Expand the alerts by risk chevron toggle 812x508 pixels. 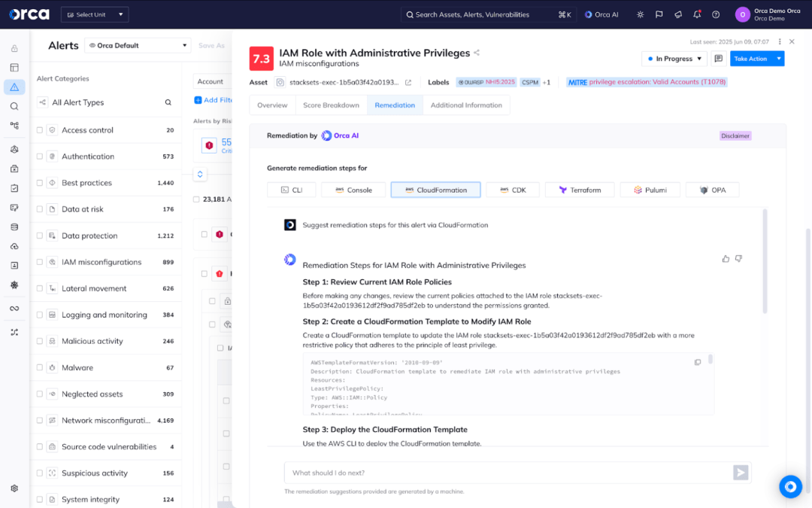[x=200, y=174]
